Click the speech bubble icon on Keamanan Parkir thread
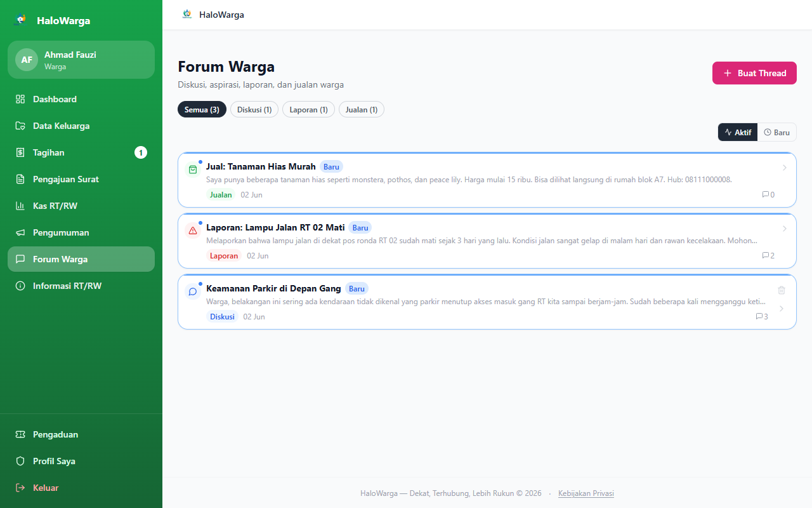This screenshot has height=508, width=812. tap(193, 291)
